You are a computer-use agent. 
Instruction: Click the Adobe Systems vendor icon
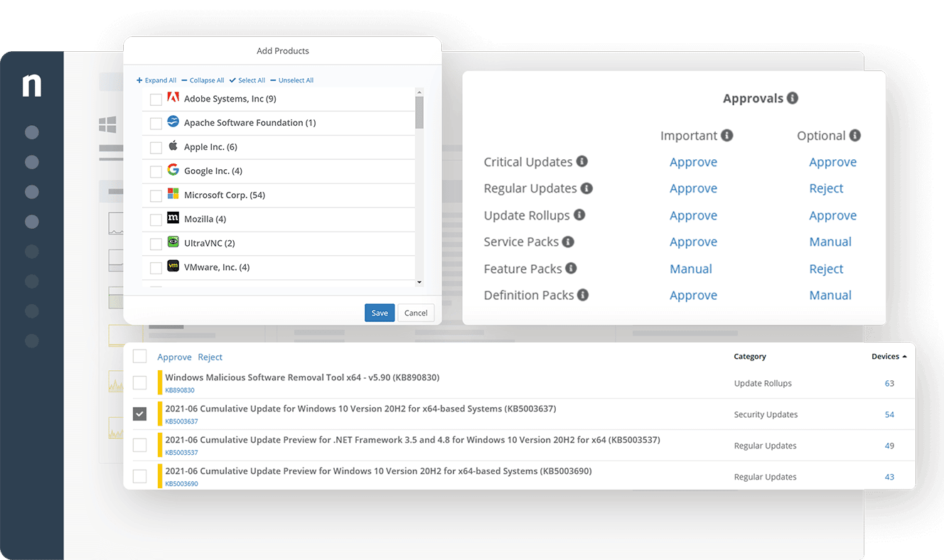(173, 99)
